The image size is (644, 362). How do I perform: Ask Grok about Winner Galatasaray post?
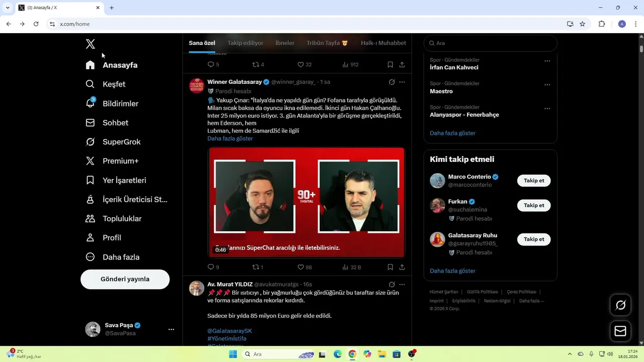point(392,82)
